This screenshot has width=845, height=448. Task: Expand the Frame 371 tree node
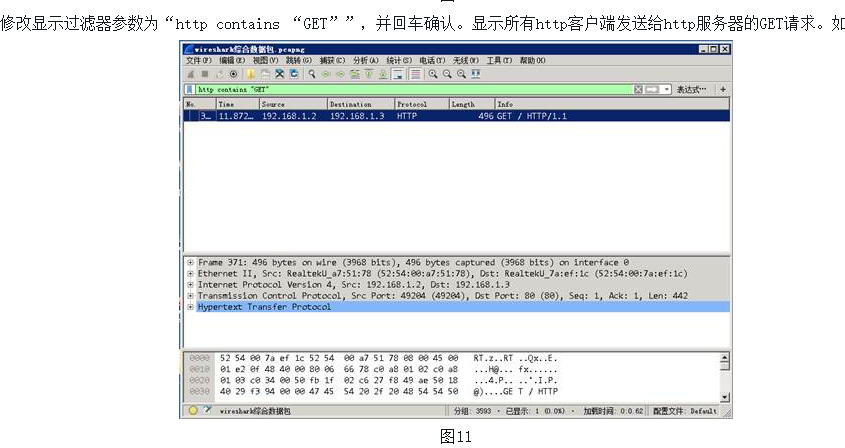[190, 263]
